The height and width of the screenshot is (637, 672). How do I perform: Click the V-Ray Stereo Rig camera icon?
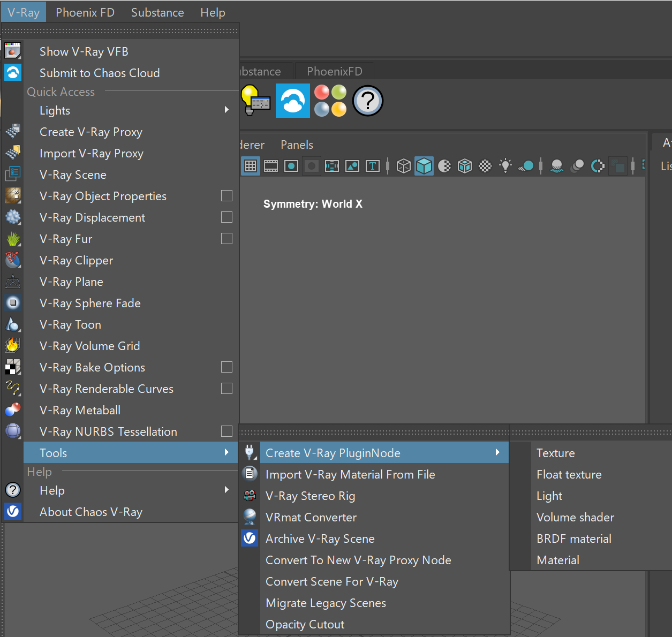250,495
